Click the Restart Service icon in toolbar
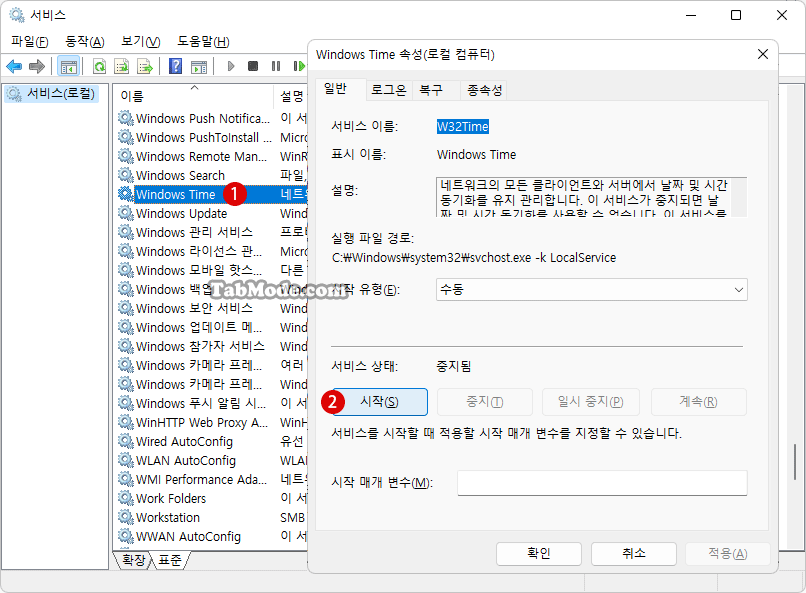Viewport: 806px width, 593px height. pyautogui.click(x=299, y=66)
